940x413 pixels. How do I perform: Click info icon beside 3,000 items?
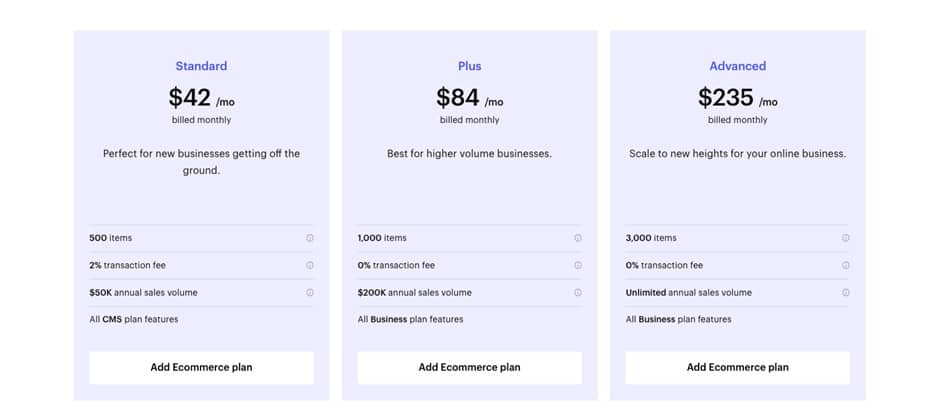tap(846, 238)
